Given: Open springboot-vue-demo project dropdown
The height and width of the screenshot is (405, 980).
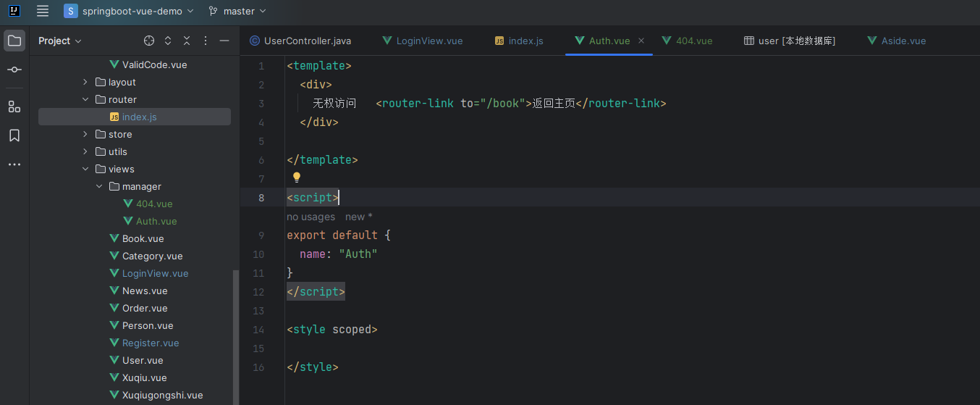Looking at the screenshot, I should click(130, 11).
